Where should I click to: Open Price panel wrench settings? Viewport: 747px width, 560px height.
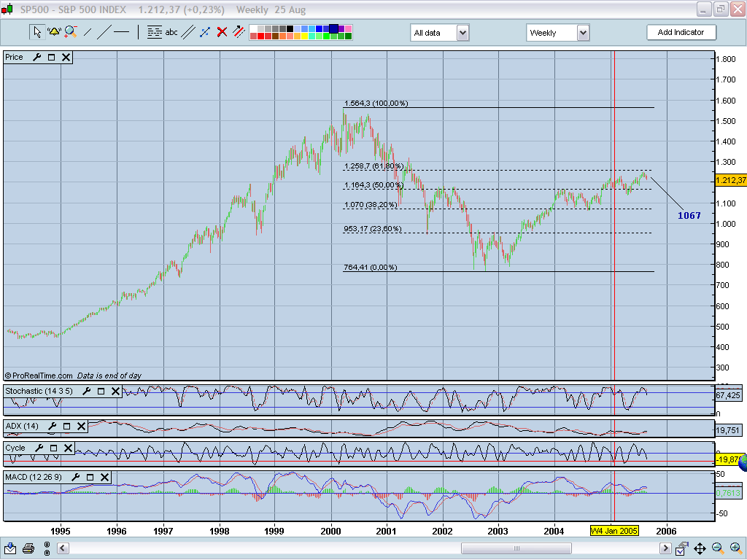(36, 57)
